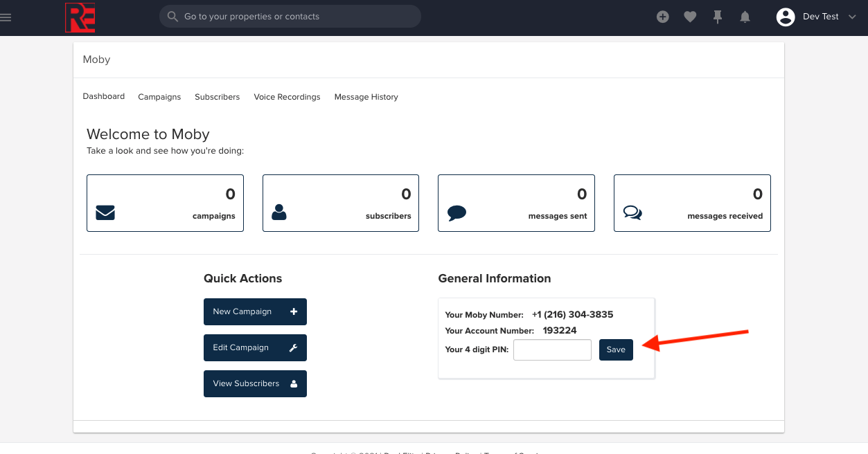
Task: Click the plus add icon in header
Action: 663,17
